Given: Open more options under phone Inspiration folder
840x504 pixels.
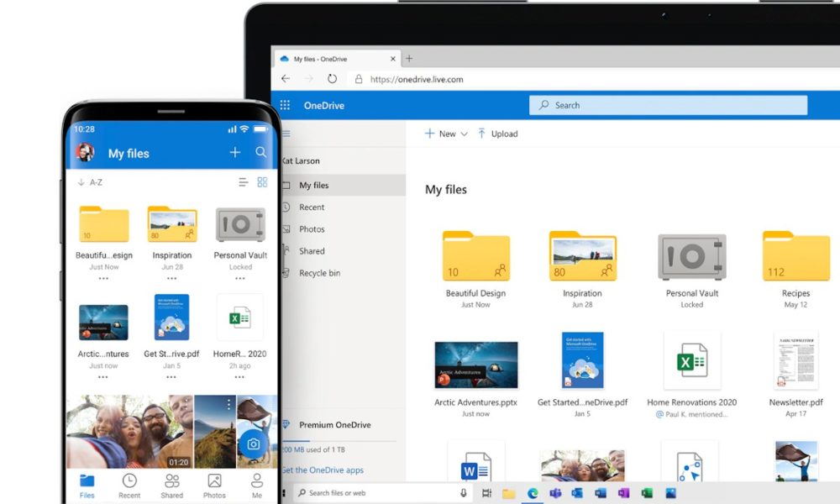Looking at the screenshot, I should point(171,279).
